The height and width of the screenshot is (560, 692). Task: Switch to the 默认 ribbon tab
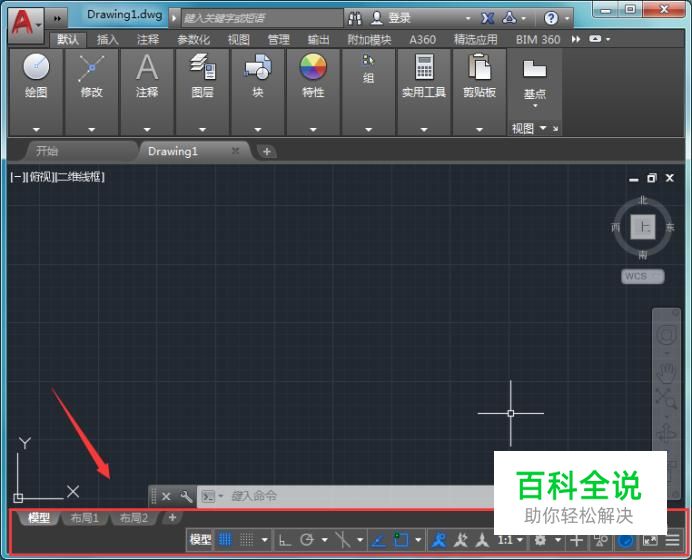point(68,40)
